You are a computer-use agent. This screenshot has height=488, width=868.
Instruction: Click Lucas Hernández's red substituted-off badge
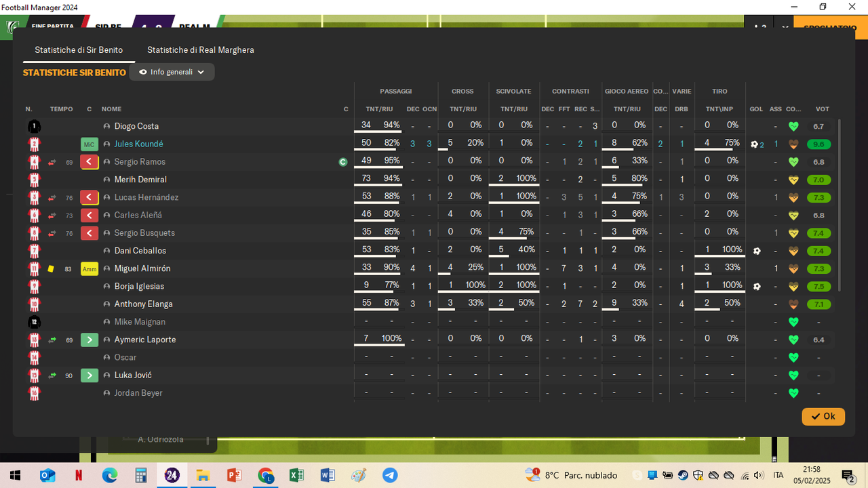pyautogui.click(x=90, y=197)
